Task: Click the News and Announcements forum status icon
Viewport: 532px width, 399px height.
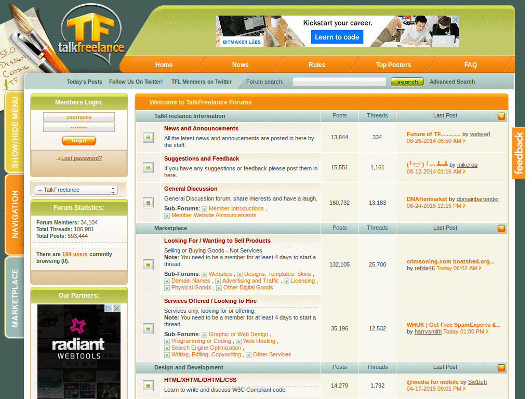Action: (x=148, y=137)
